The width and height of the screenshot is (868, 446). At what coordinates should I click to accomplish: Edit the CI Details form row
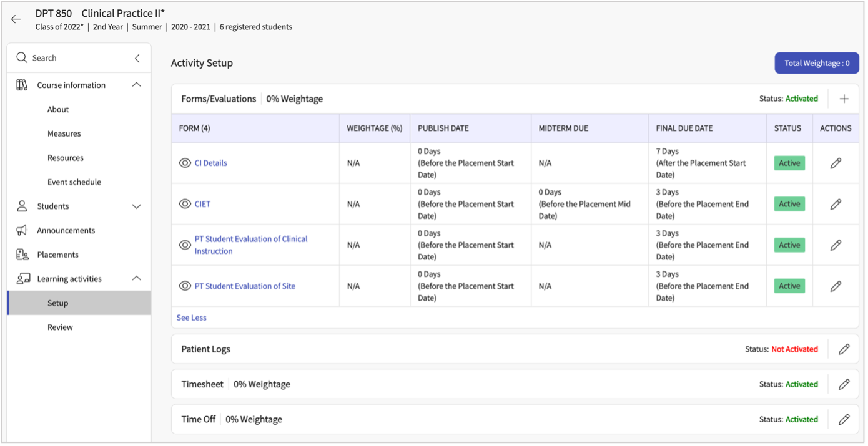coord(836,163)
